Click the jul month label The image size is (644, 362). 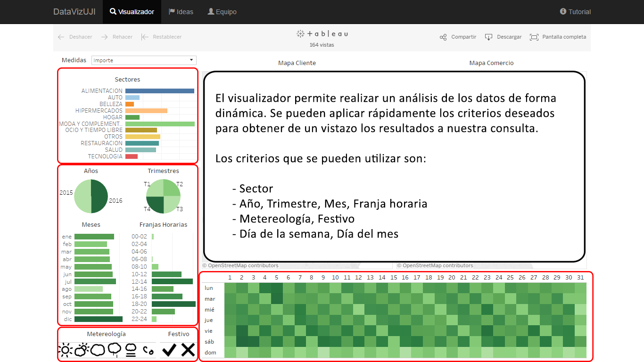click(68, 281)
